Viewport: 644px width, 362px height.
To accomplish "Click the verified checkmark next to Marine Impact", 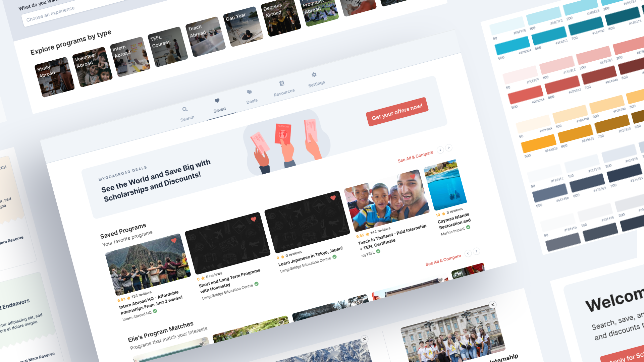I will click(x=468, y=227).
